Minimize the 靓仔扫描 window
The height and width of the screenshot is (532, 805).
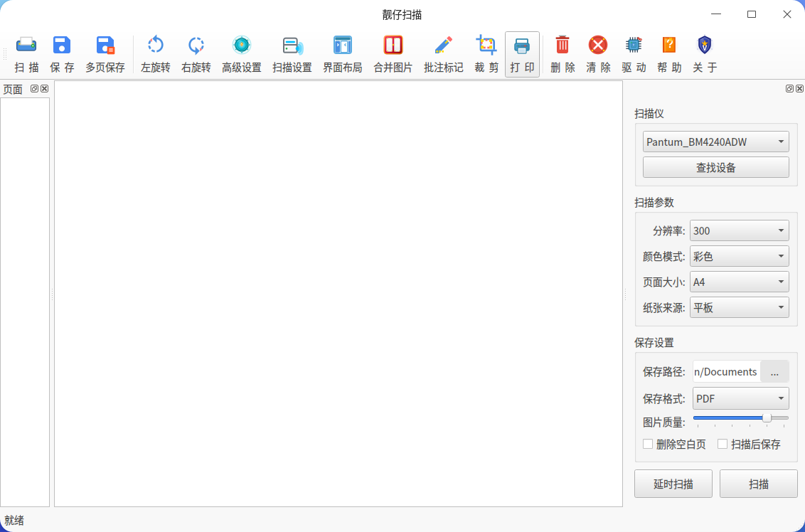click(x=716, y=14)
